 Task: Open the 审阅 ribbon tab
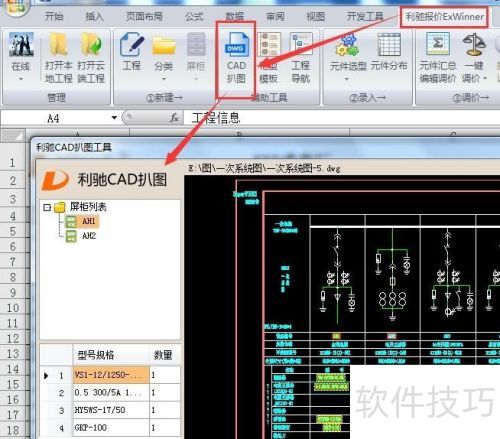275,16
